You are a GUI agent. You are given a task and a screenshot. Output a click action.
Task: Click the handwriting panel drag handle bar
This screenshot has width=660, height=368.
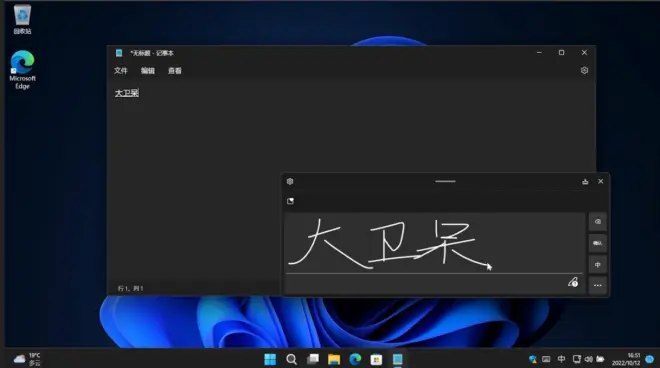[445, 181]
